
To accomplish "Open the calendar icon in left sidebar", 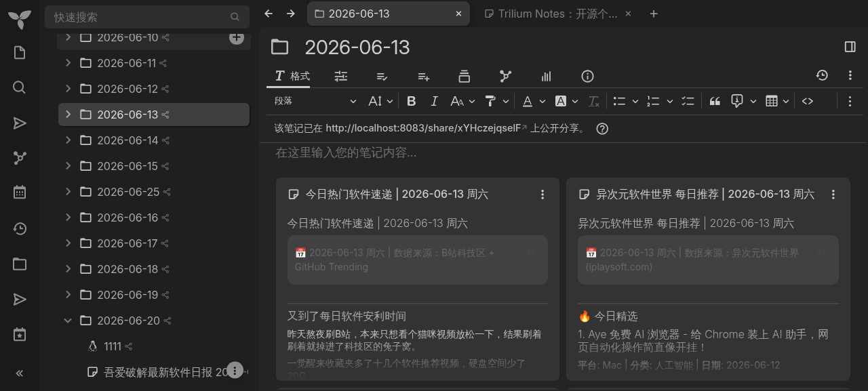I will [20, 192].
